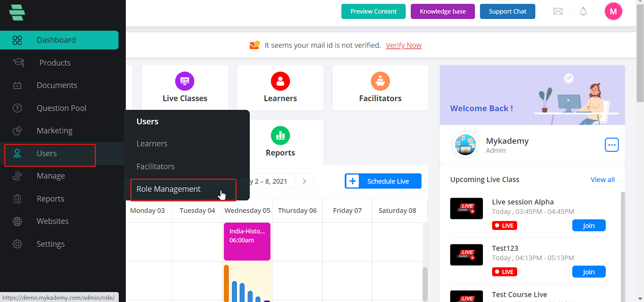This screenshot has width=644, height=302.
Task: Open the Dashboard grid icon
Action: pos(17,40)
